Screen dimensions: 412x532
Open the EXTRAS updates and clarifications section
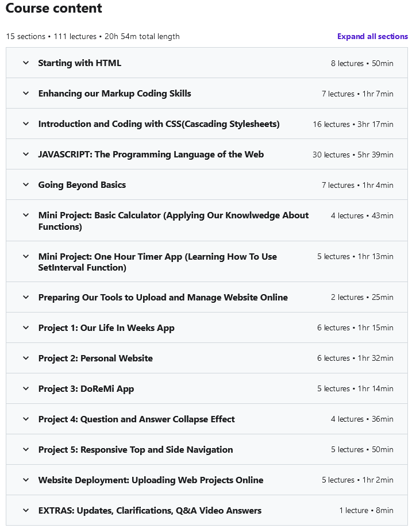click(25, 510)
